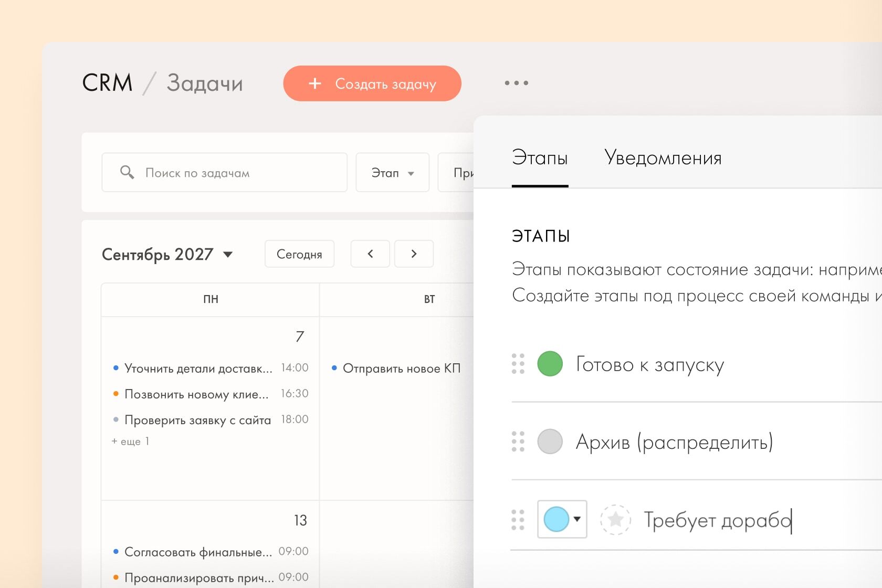
Task: Open the CRM breadcrumb link
Action: 108,83
